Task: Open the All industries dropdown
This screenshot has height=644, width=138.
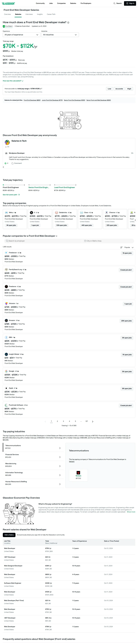Action: click(60, 35)
